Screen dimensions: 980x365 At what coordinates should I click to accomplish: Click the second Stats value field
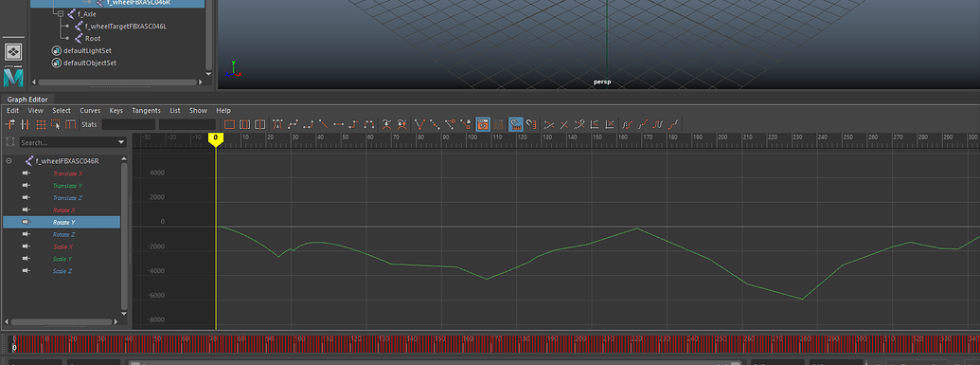tap(187, 124)
